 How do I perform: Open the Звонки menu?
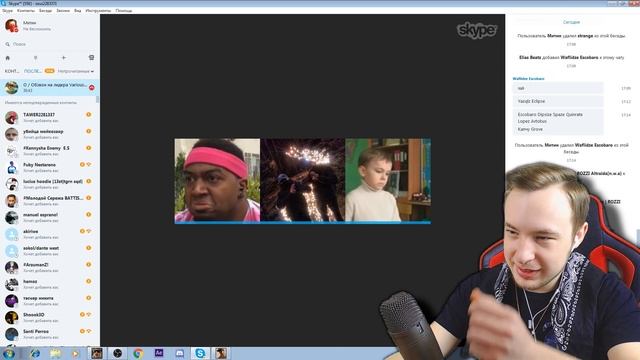point(63,11)
